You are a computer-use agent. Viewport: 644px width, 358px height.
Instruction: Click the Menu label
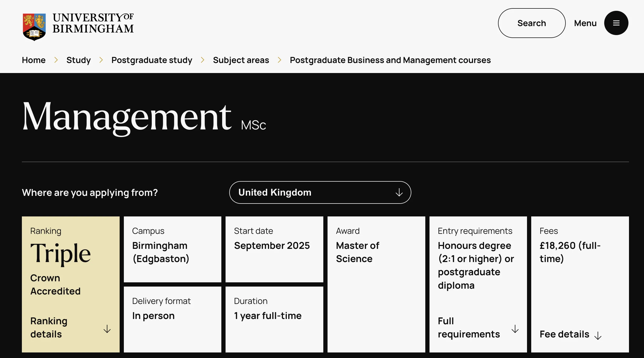585,23
